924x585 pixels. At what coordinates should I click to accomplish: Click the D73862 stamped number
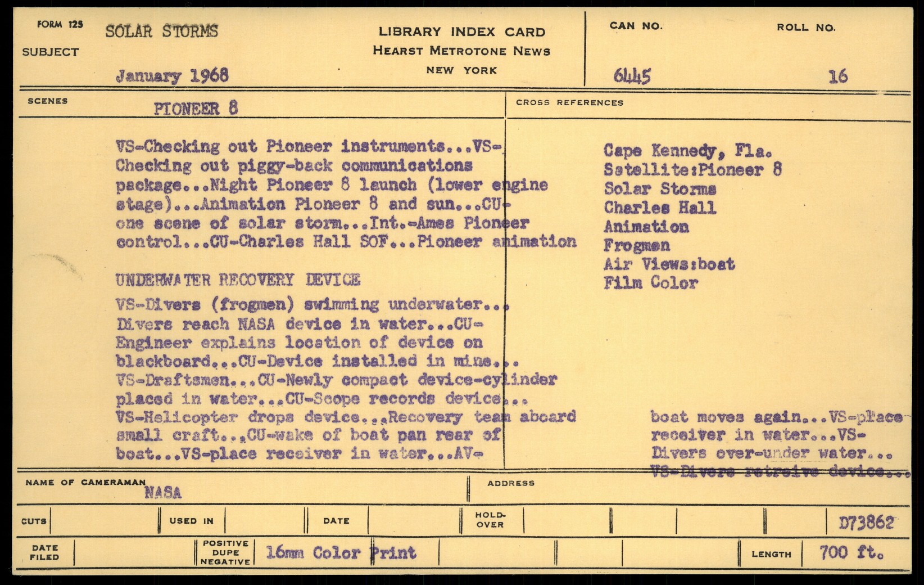866,523
